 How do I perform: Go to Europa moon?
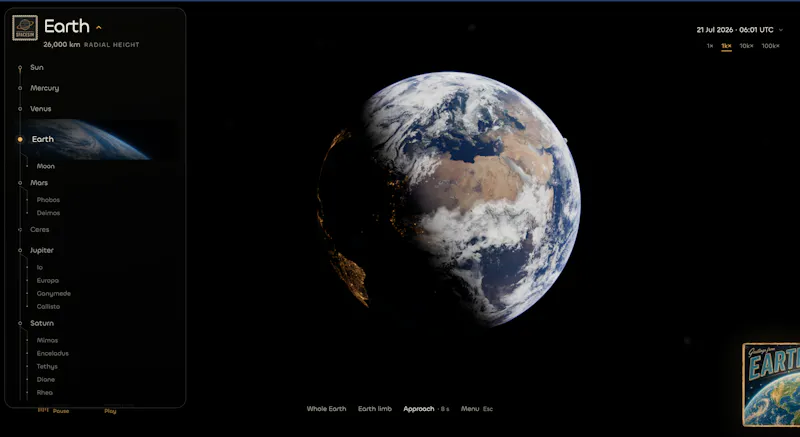tap(47, 280)
